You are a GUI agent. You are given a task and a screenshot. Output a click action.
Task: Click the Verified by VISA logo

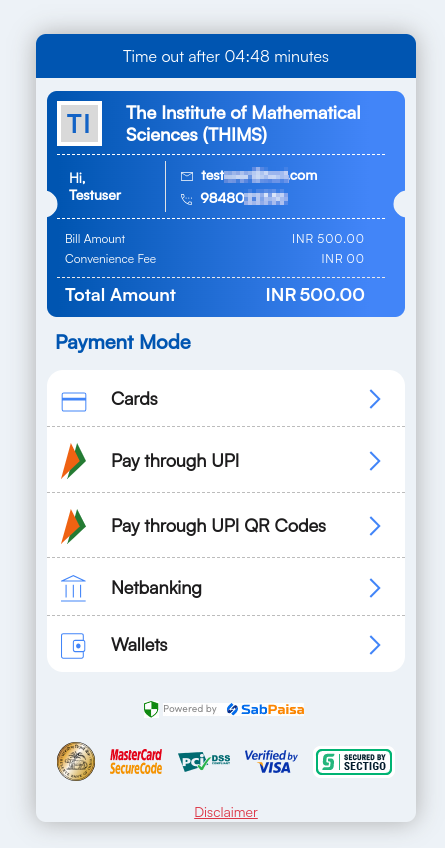[x=271, y=761]
